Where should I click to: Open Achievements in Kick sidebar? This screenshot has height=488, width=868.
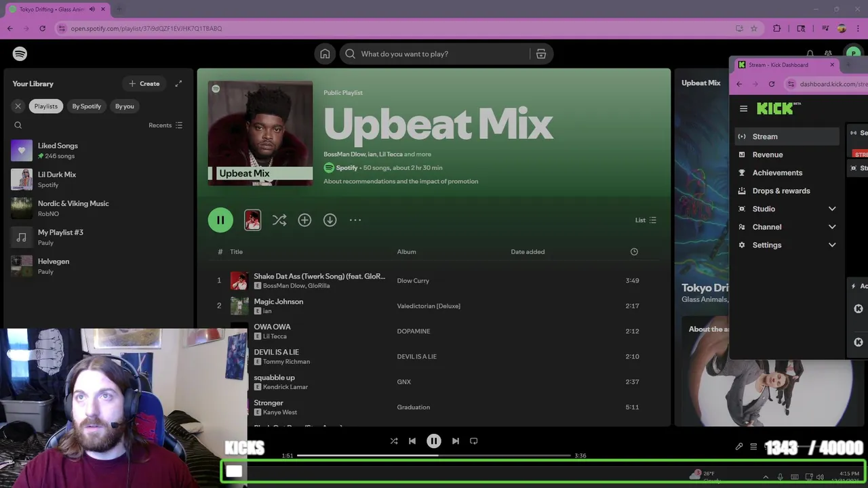(x=787, y=173)
